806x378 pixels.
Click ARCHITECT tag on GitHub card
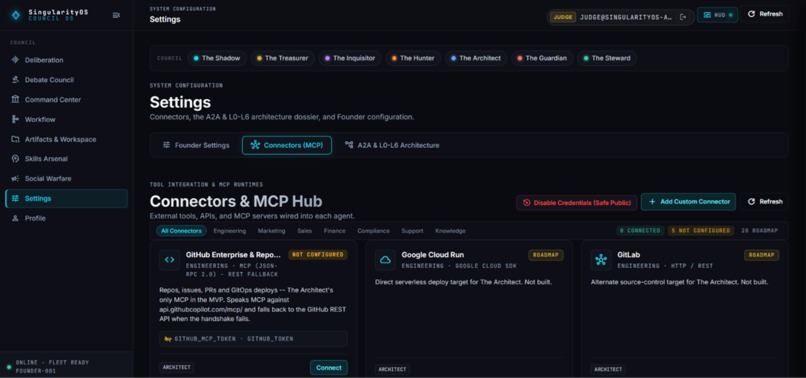176,368
